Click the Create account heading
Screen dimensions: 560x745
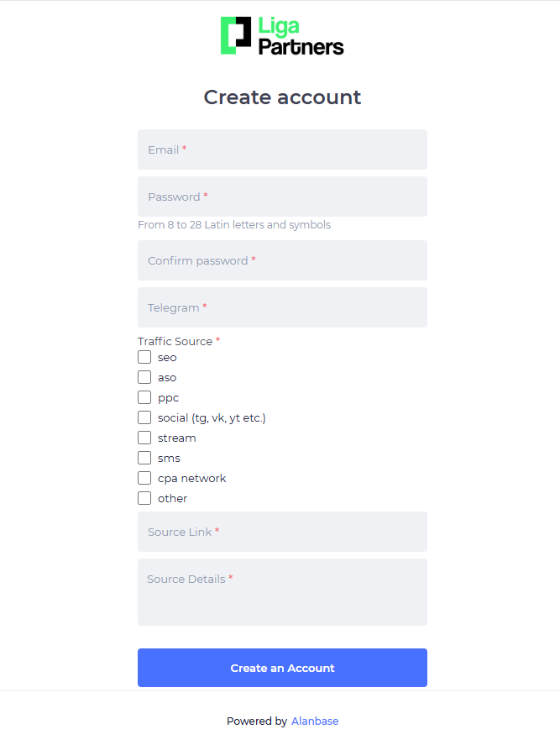pos(282,97)
